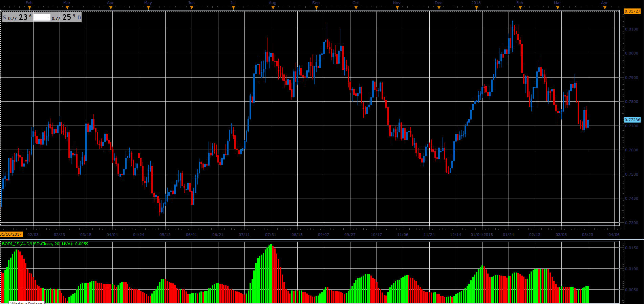The height and width of the screenshot is (304, 644).
Task: Click the 01/24 date axis label
Action: coord(508,235)
